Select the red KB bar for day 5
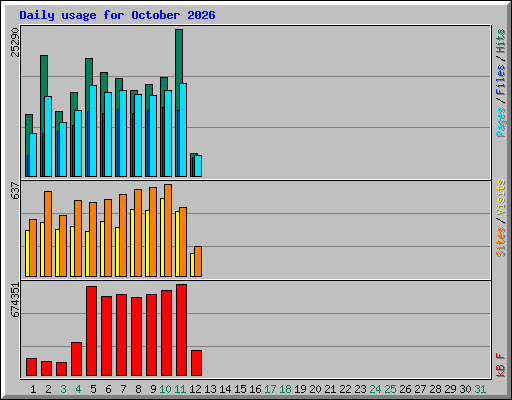This screenshot has height=400, width=512. pyautogui.click(x=91, y=331)
